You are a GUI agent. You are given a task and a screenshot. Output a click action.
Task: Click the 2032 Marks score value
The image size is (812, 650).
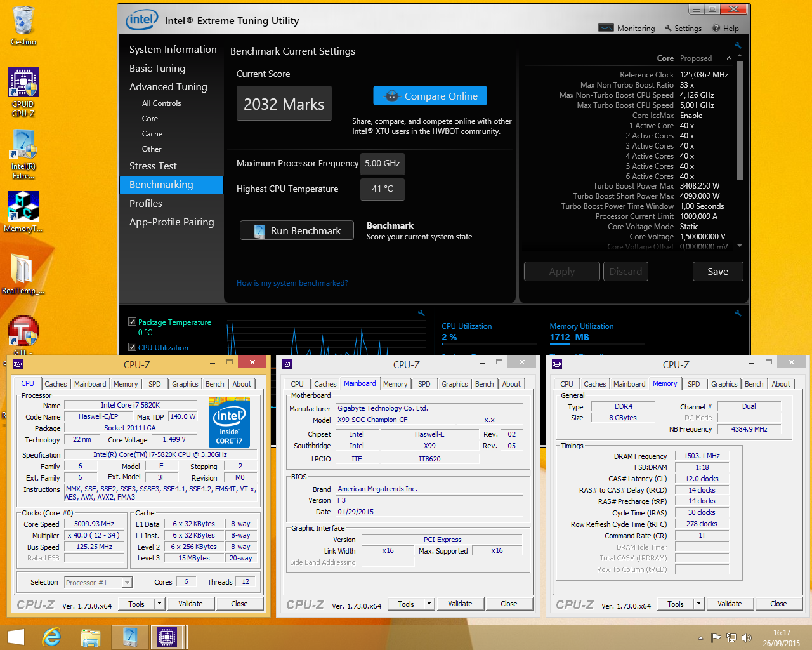click(x=284, y=103)
